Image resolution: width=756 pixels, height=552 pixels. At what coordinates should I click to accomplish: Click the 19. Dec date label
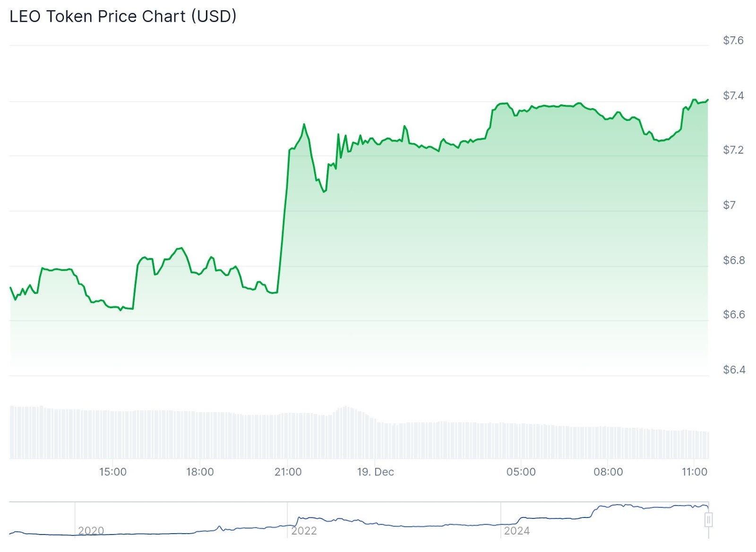click(x=375, y=472)
